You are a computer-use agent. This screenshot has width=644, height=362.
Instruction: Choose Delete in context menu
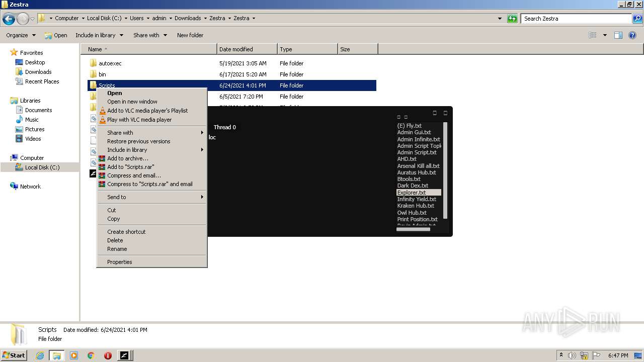[152, 240]
